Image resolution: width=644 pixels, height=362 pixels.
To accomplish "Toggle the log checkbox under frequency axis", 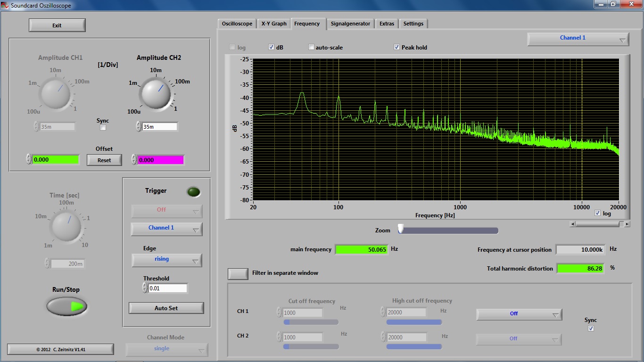I will pos(598,214).
